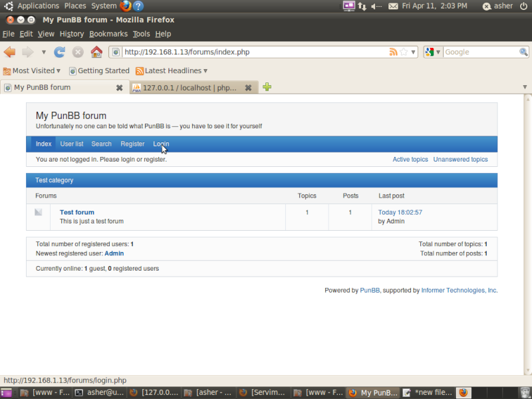Open the Admin user profile link

[114, 253]
